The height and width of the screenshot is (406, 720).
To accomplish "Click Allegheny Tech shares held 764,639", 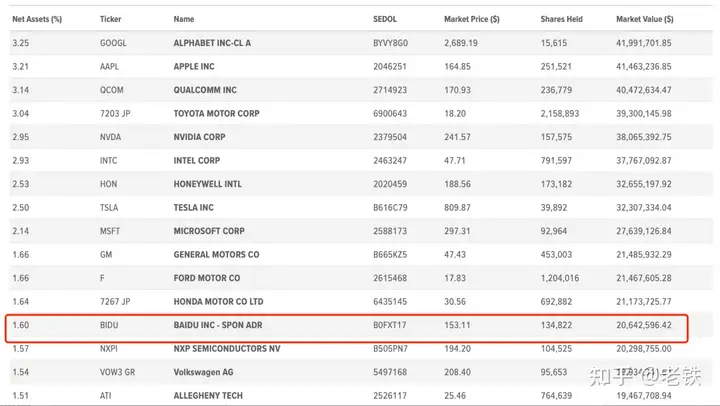I will [556, 396].
